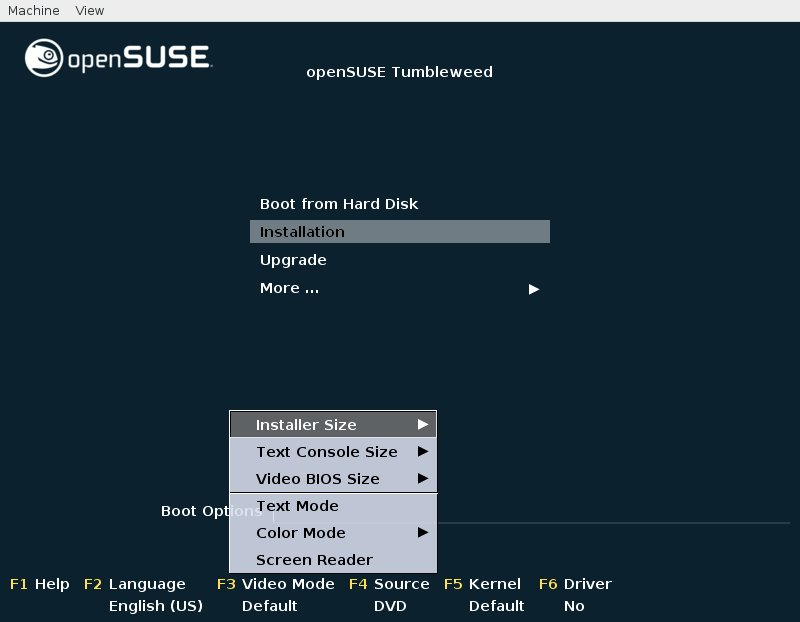Open the Machine menu
This screenshot has width=800, height=622.
[34, 10]
